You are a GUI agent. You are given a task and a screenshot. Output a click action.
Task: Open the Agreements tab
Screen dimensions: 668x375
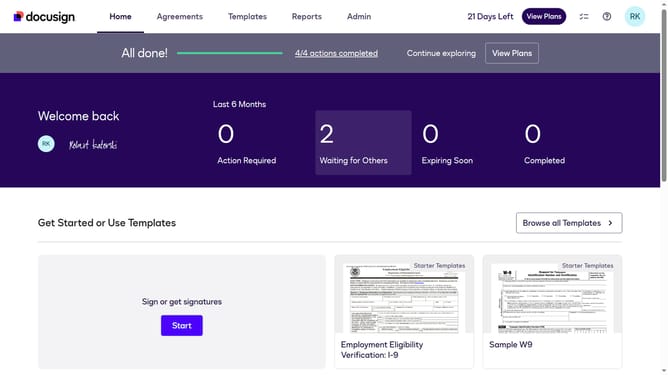(x=179, y=17)
